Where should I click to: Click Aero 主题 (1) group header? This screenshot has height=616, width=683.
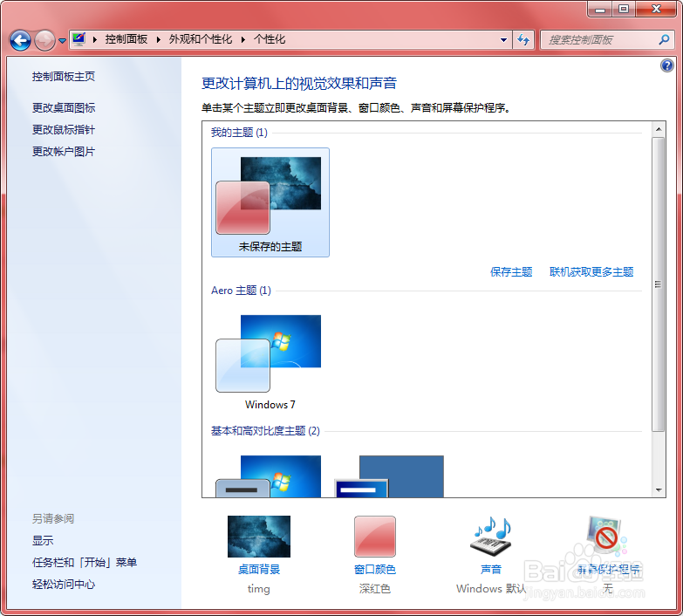[x=241, y=291]
